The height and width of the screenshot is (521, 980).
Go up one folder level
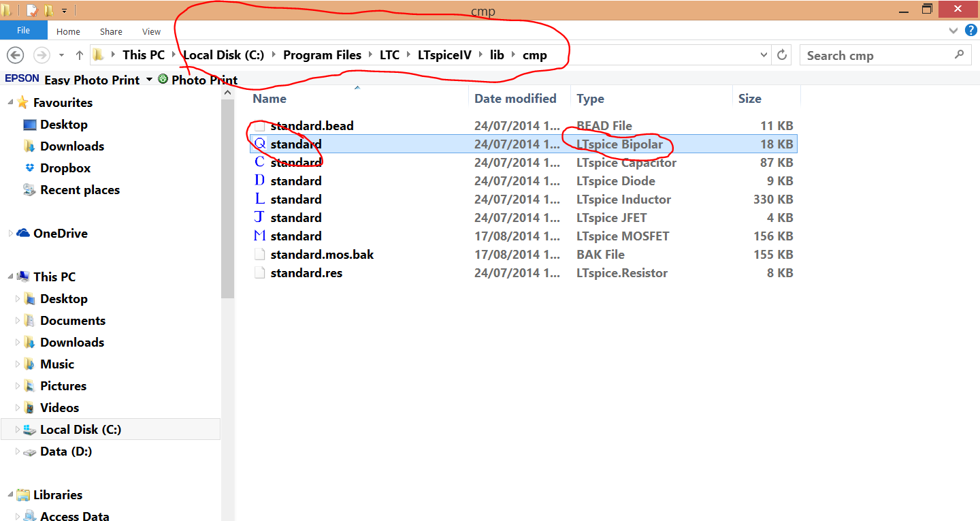point(80,55)
